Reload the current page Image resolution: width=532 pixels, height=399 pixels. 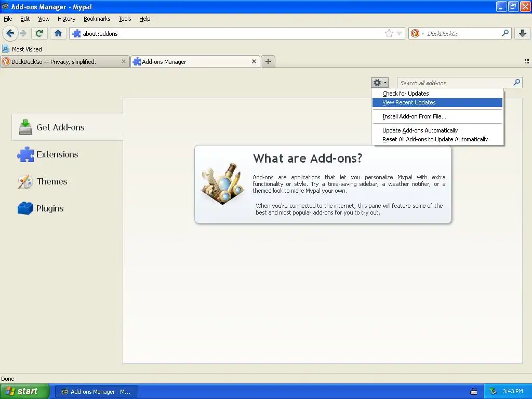(x=39, y=33)
